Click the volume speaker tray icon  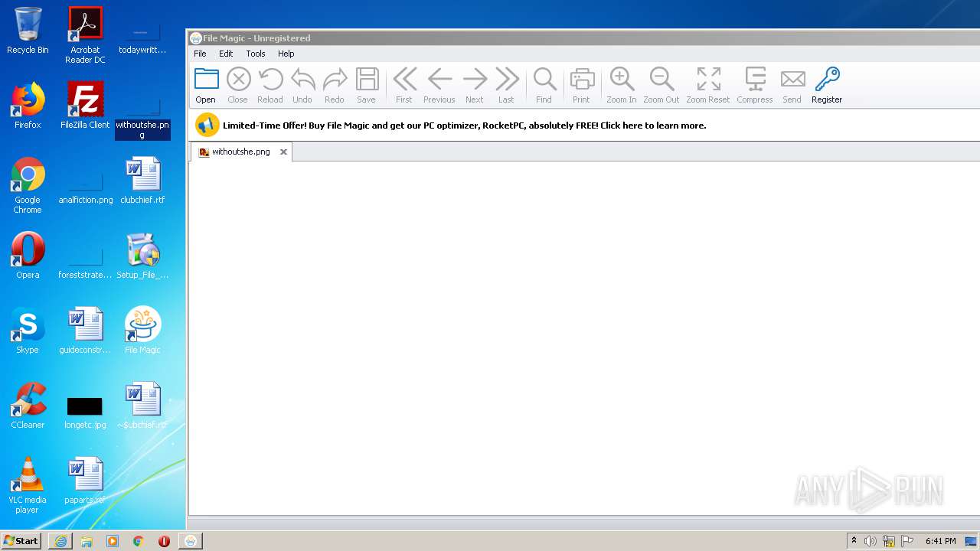tap(871, 541)
